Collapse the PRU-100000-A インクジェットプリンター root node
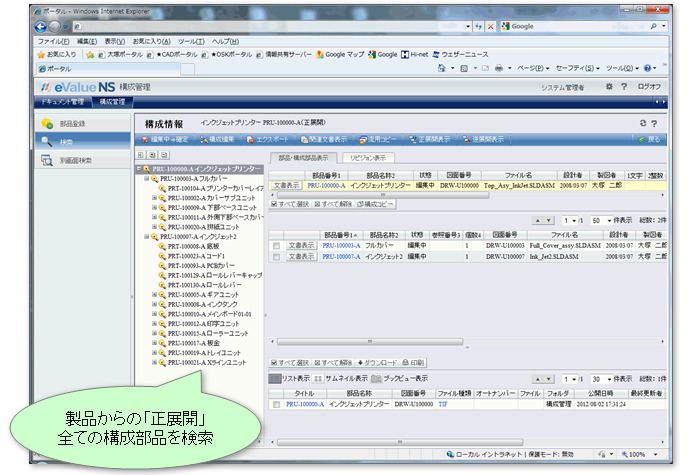Screen dimensions: 700x475 pos(139,169)
